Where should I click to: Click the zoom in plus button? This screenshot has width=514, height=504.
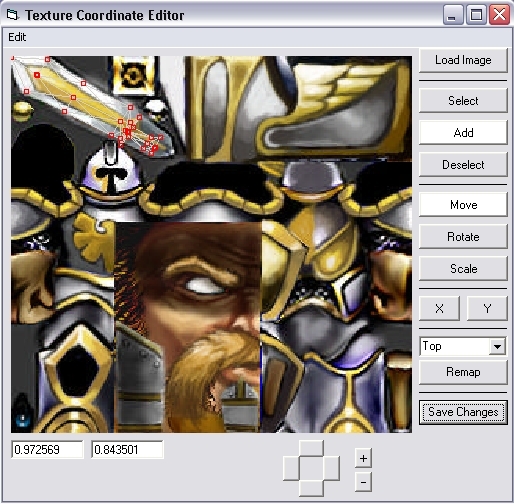click(x=363, y=458)
